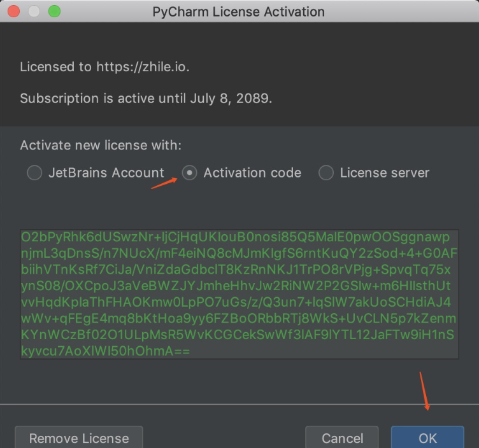Place cursor at the end of 'kyvcu7AoXlWI50hOhmA=='
Image resolution: width=479 pixels, height=448 pixels.
coord(190,351)
